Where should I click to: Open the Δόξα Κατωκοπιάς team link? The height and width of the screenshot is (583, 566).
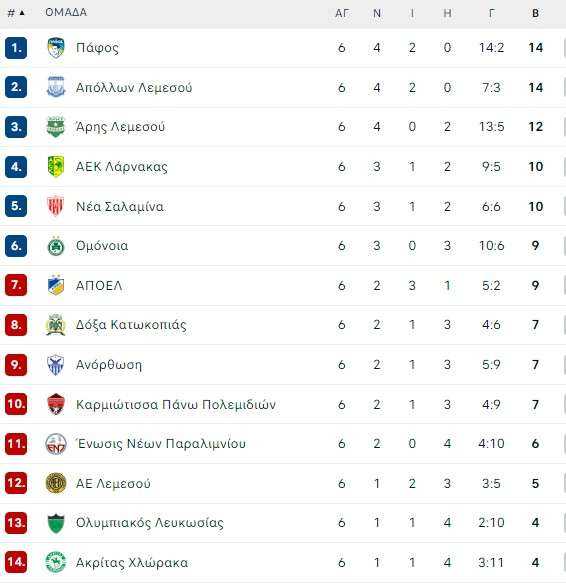pyautogui.click(x=131, y=325)
